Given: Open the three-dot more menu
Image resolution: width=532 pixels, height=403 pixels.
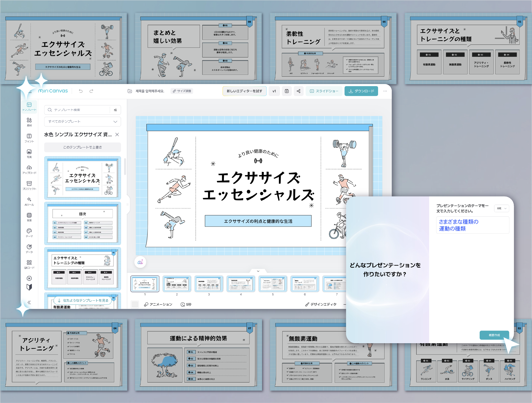Looking at the screenshot, I should tap(385, 91).
